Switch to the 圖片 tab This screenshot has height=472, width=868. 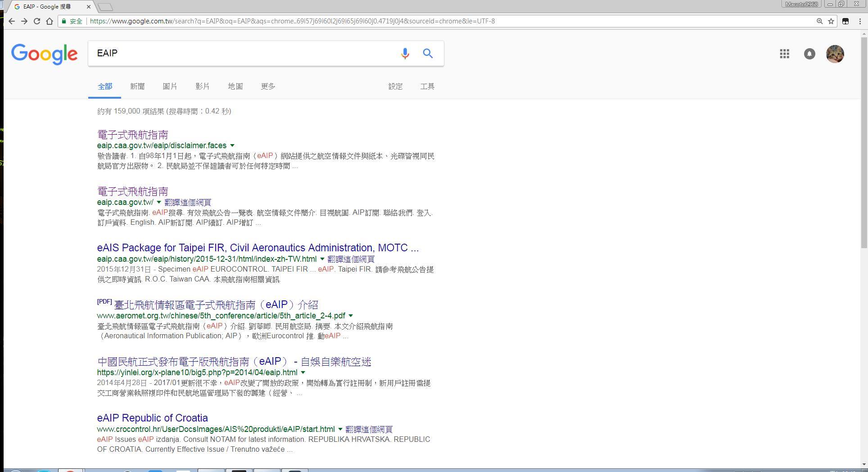point(170,86)
